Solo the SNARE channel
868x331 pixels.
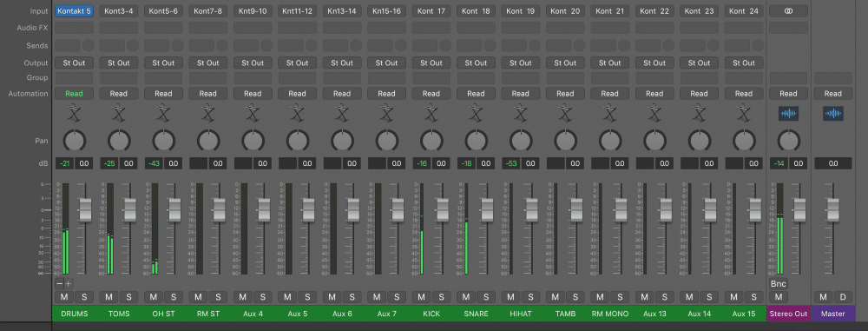pyautogui.click(x=486, y=297)
